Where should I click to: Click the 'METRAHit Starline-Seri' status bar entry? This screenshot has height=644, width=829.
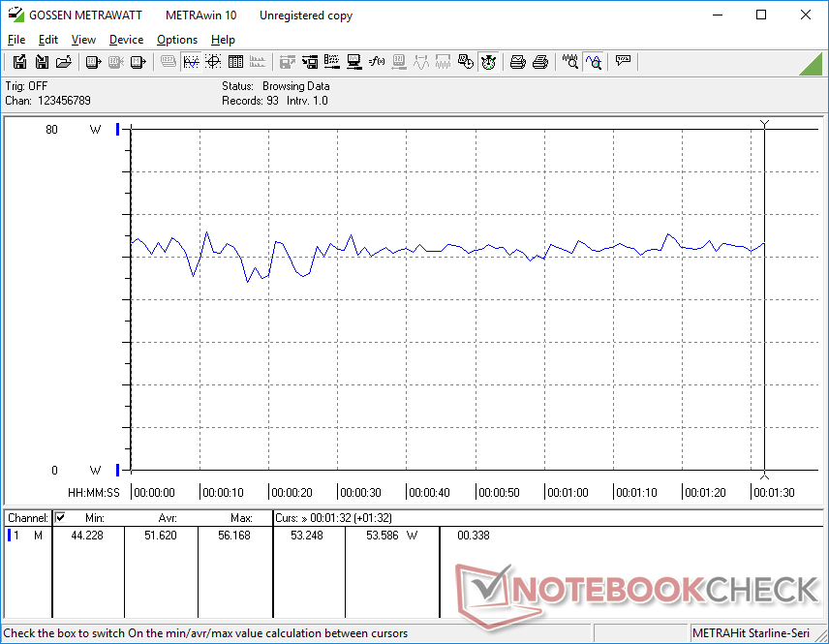point(751,633)
